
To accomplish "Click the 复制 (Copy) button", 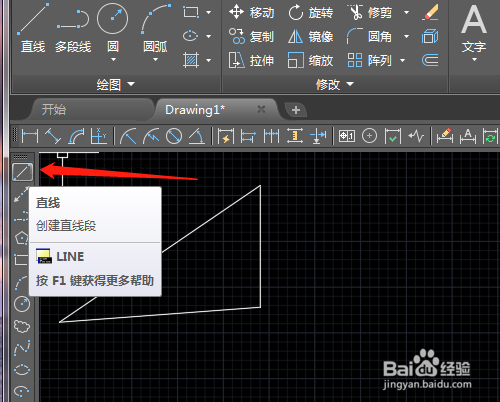I will pos(252,36).
